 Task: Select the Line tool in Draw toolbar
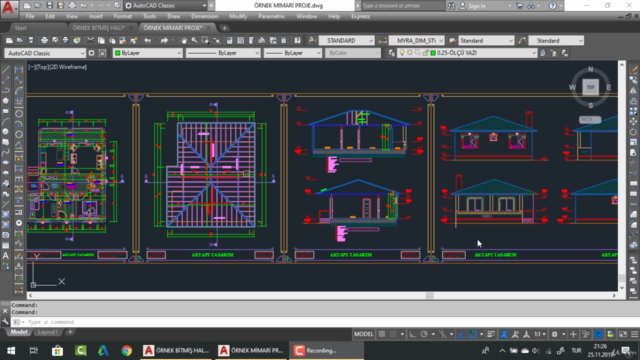pos(6,70)
